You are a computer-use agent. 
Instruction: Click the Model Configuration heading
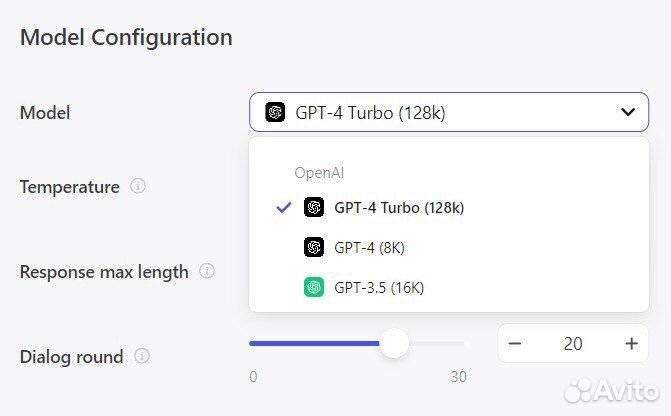click(x=126, y=38)
